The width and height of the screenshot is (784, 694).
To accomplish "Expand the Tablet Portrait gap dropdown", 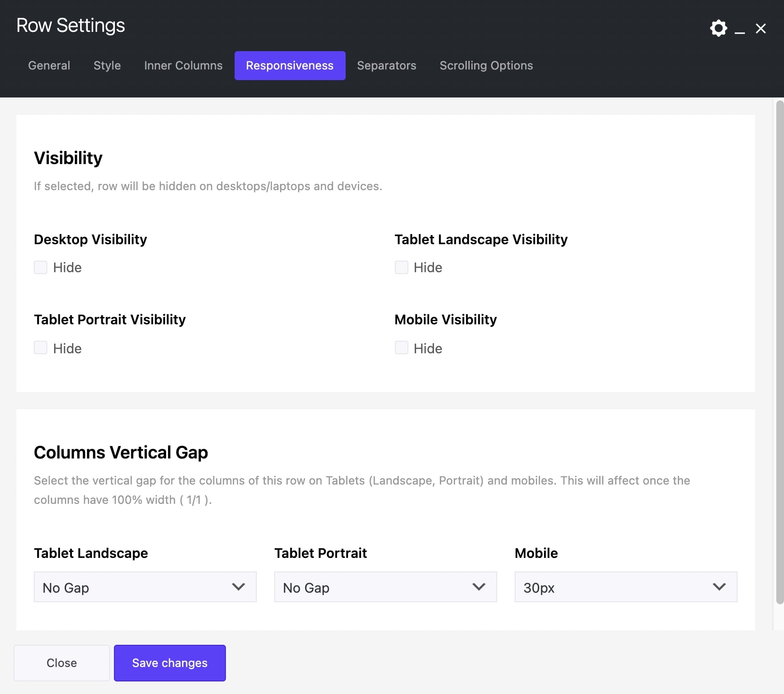I will [385, 587].
